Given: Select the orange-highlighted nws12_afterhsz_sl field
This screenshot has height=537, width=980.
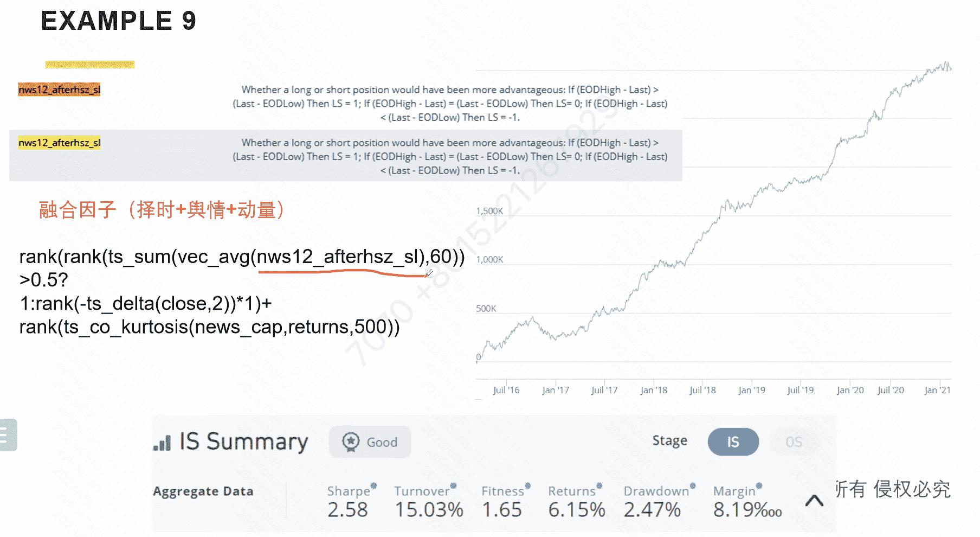Looking at the screenshot, I should [59, 90].
